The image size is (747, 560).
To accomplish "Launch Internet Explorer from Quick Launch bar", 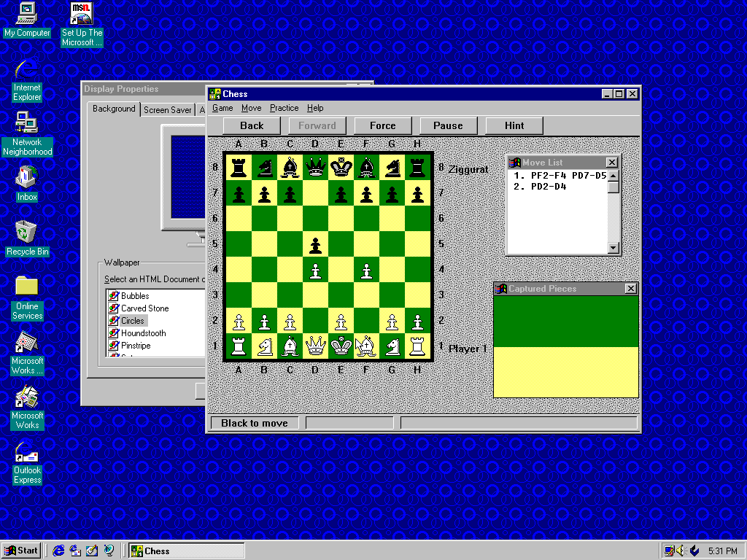I will tap(58, 551).
